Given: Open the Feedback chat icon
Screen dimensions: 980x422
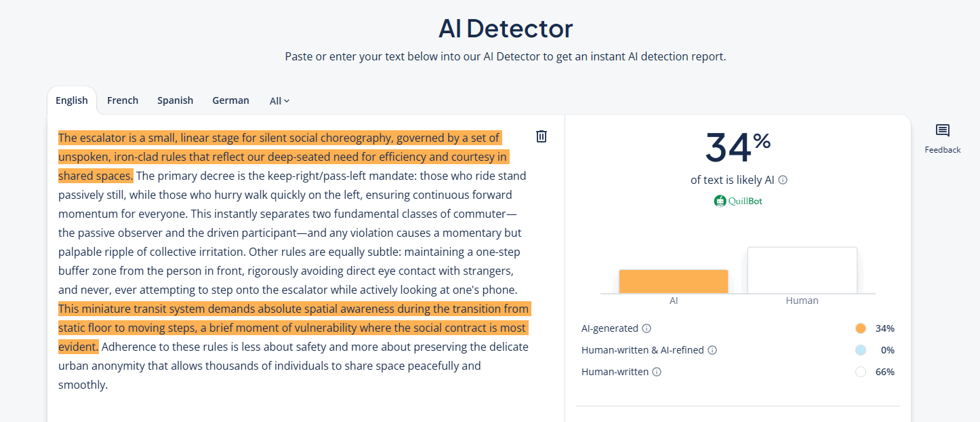Looking at the screenshot, I should [x=942, y=130].
